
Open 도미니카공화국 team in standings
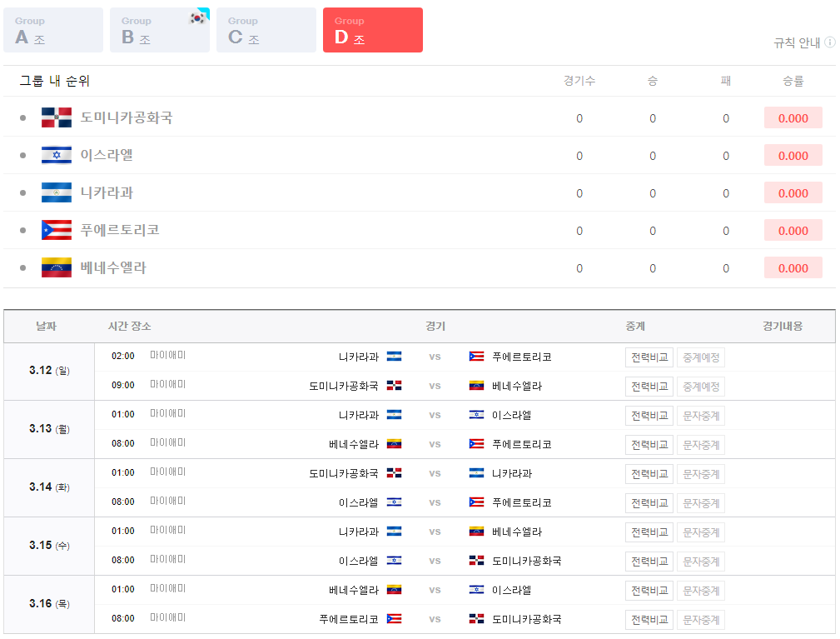127,117
